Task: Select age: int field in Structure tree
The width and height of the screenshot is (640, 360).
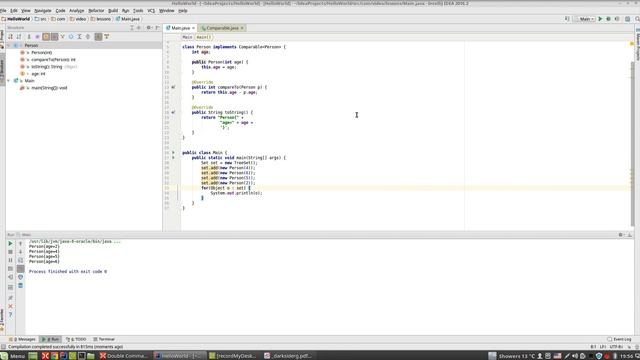Action: (x=38, y=74)
